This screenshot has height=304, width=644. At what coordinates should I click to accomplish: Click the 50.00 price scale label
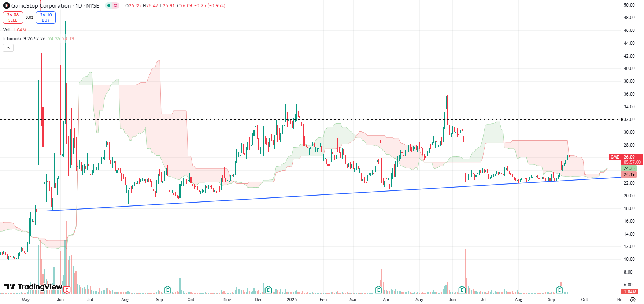629,5
